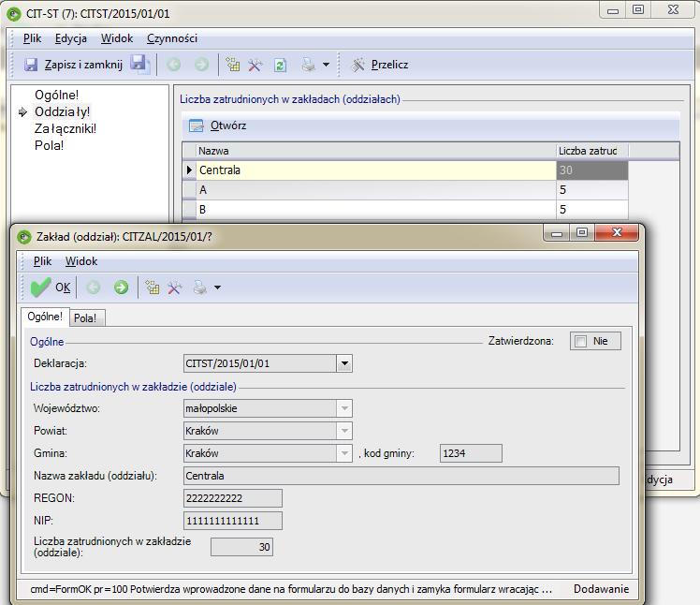Click the Nazwa column header
This screenshot has height=605, width=700.
click(x=376, y=151)
